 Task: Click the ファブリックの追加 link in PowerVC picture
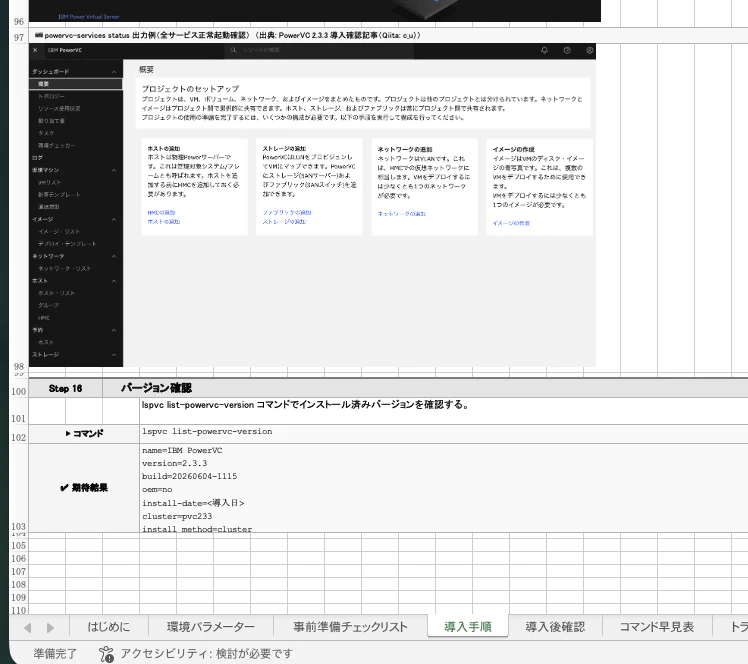coord(287,213)
